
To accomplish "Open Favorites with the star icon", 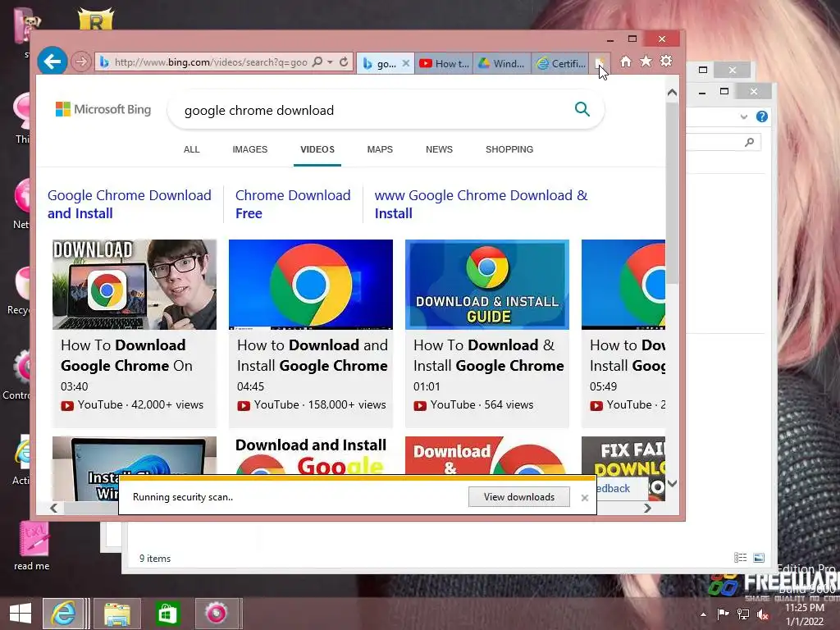I will [646, 62].
